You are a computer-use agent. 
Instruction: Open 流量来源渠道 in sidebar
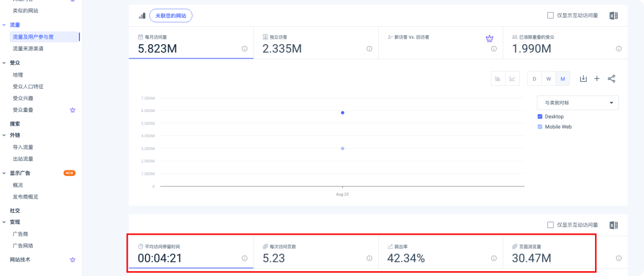click(x=28, y=48)
